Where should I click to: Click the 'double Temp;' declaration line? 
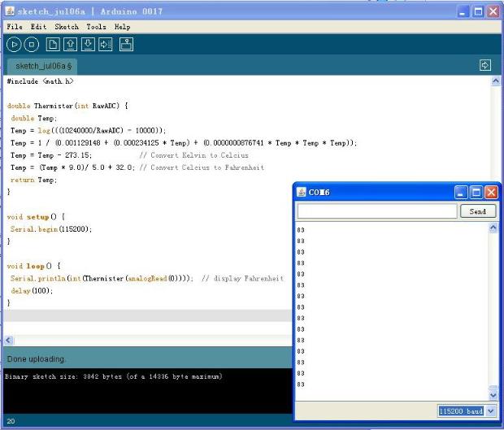point(34,118)
